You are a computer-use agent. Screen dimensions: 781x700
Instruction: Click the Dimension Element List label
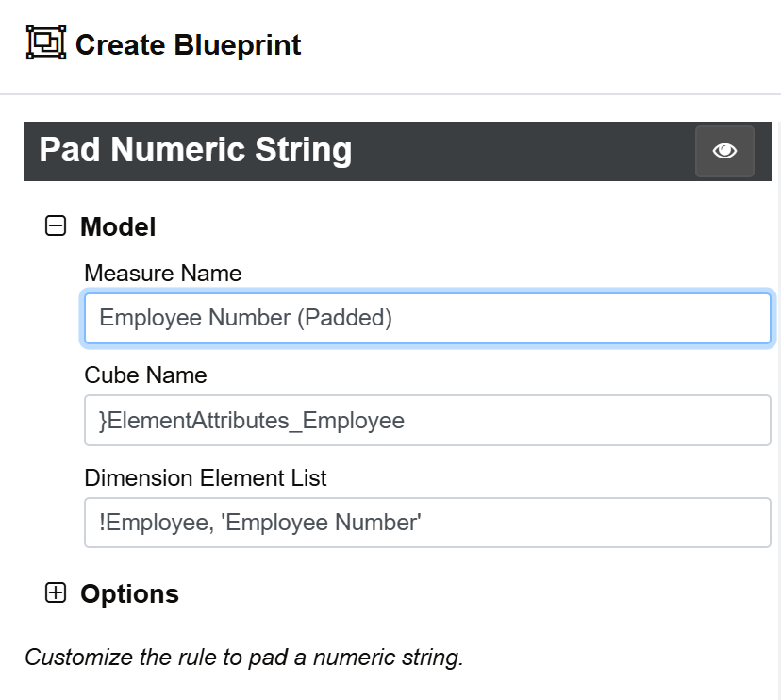tap(206, 477)
